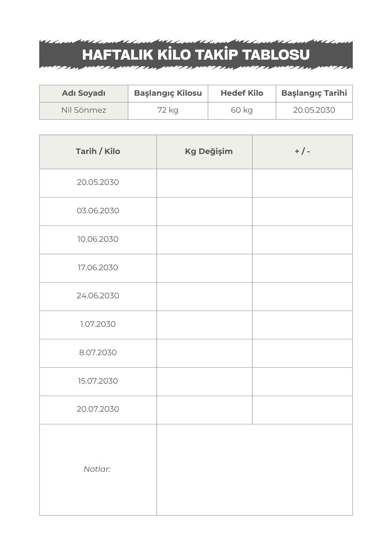Select the 24.06.2030 date cell
392x555 pixels.
click(x=98, y=297)
